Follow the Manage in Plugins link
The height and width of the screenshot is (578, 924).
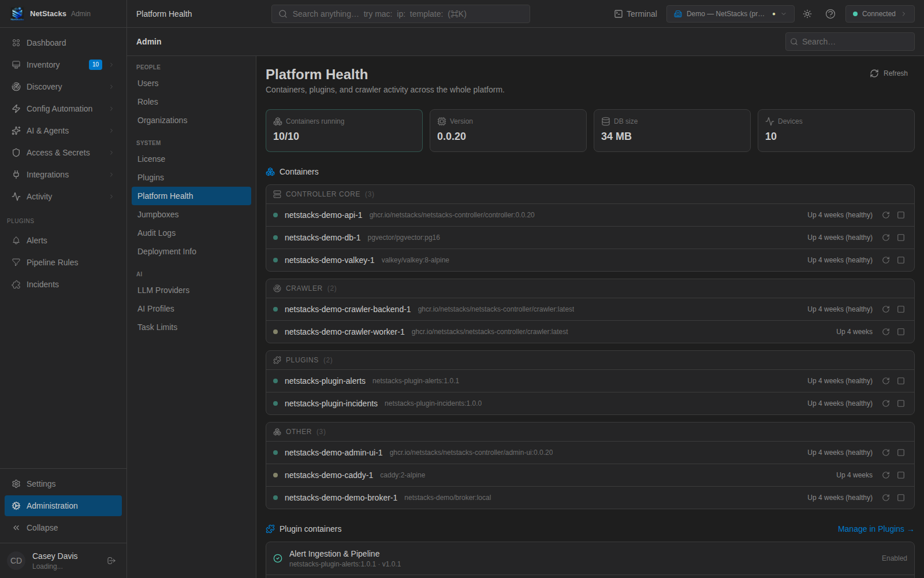(875, 529)
